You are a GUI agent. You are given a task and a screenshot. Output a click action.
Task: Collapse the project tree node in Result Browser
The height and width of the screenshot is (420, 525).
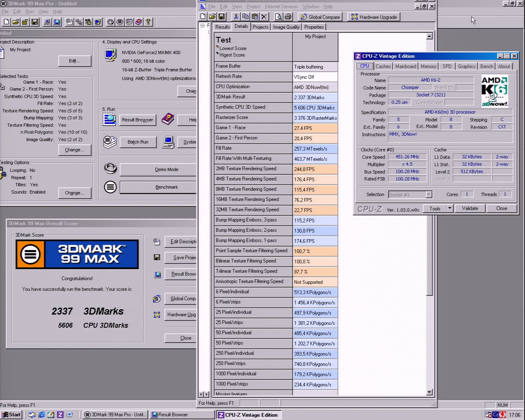tap(202, 25)
